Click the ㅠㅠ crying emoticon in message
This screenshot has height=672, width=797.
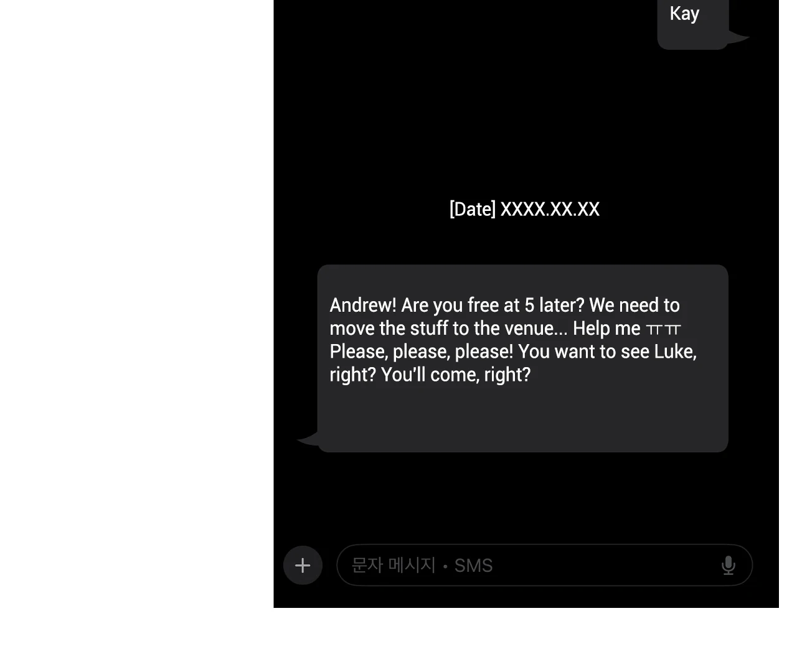point(664,329)
